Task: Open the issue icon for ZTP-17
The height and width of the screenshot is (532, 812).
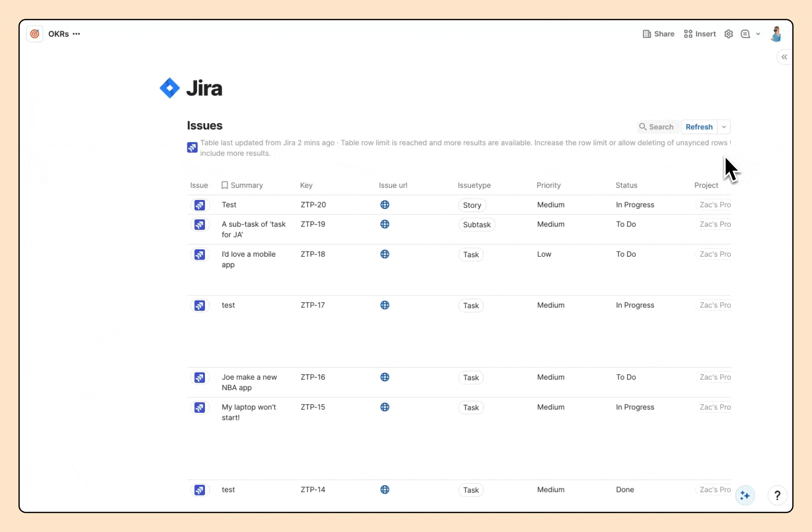Action: pos(200,306)
